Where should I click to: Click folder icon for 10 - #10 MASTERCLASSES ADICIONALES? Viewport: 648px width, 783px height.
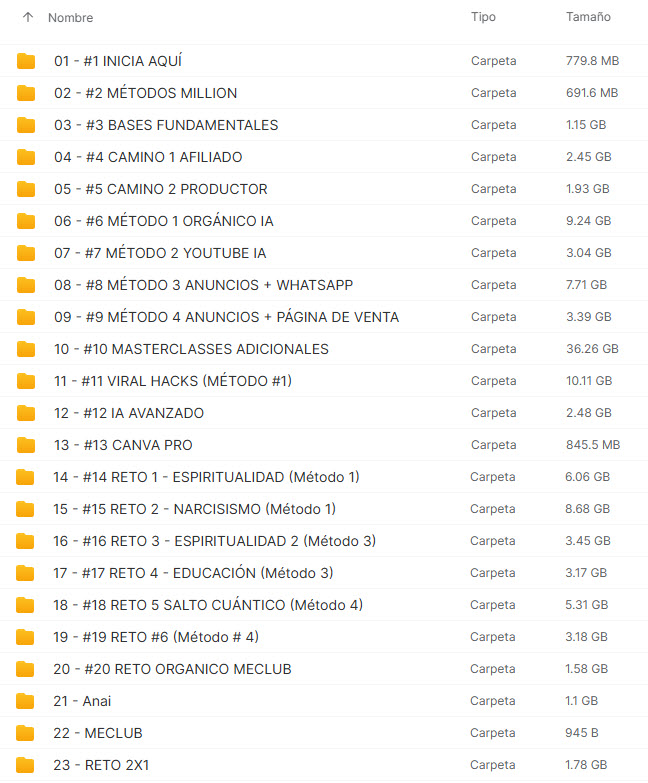tap(26, 349)
